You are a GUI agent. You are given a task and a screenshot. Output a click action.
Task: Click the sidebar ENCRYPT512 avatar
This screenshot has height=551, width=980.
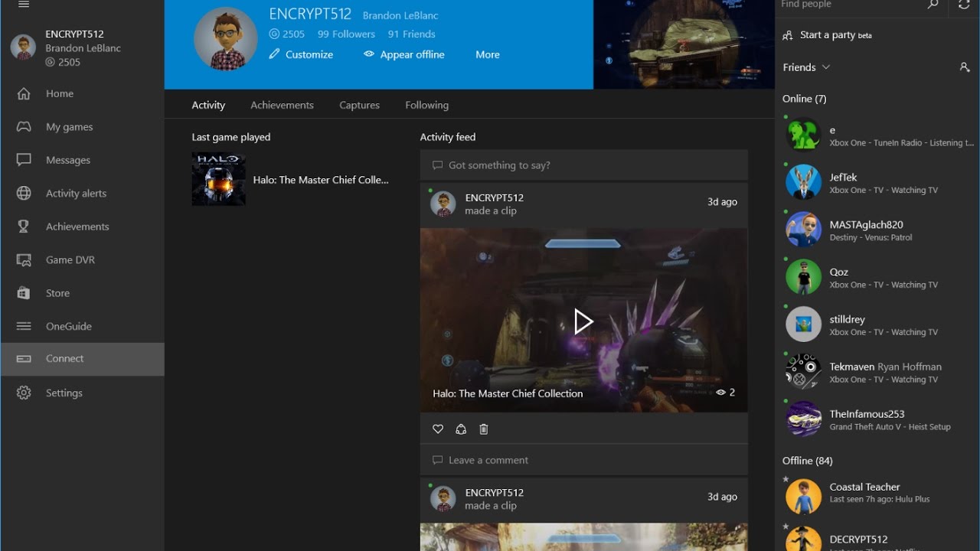(23, 47)
